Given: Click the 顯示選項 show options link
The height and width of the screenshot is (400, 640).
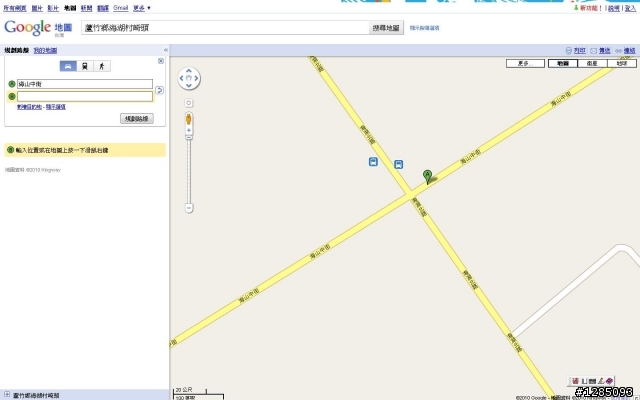Looking at the screenshot, I should [56, 107].
